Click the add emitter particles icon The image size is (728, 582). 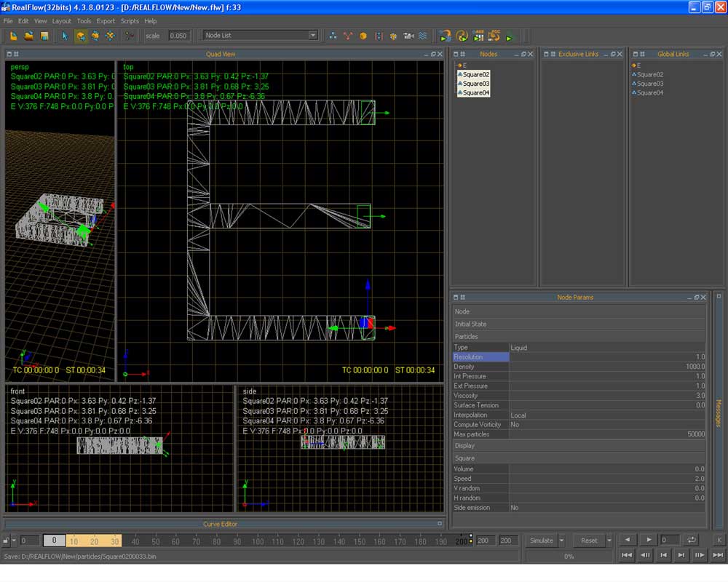pos(333,36)
